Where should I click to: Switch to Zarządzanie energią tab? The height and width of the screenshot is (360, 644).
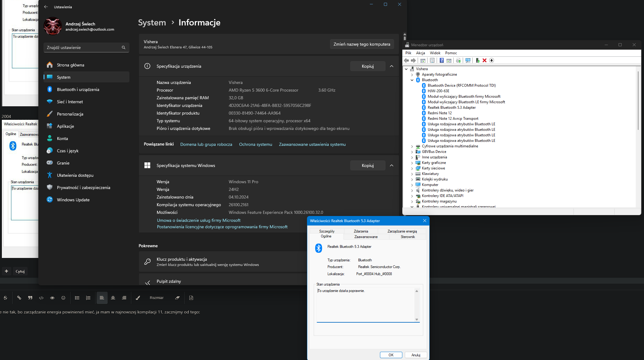(x=402, y=231)
